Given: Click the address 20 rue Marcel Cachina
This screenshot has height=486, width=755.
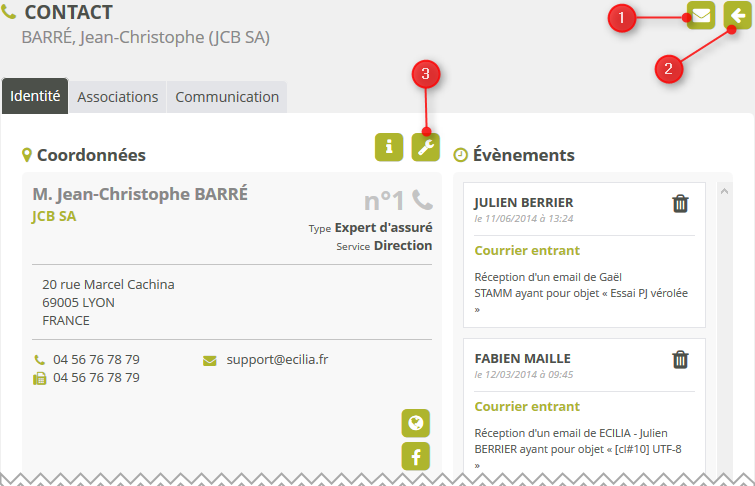Looking at the screenshot, I should click(108, 284).
